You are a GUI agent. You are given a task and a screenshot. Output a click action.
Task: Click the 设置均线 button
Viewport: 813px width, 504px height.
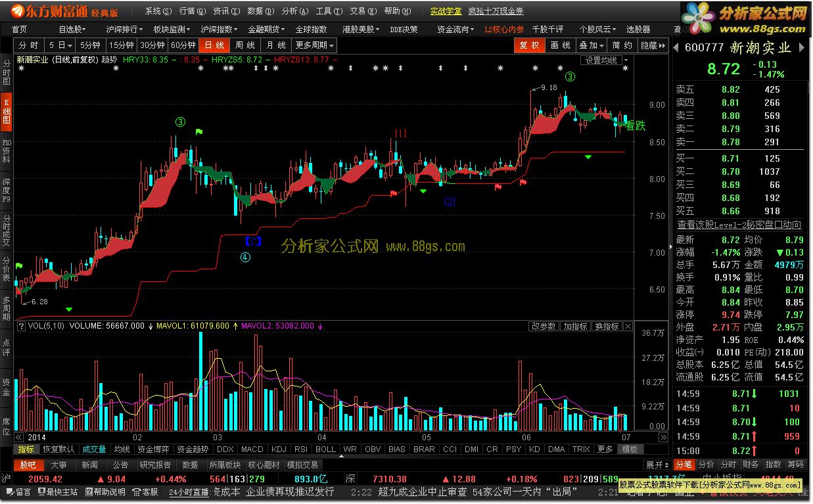point(601,60)
